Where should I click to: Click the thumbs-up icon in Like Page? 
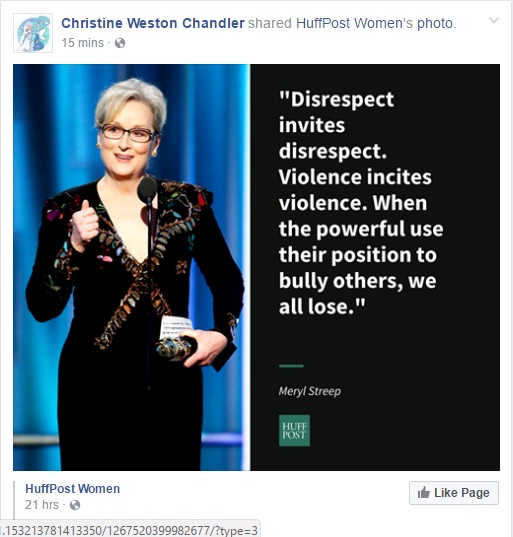[x=424, y=492]
